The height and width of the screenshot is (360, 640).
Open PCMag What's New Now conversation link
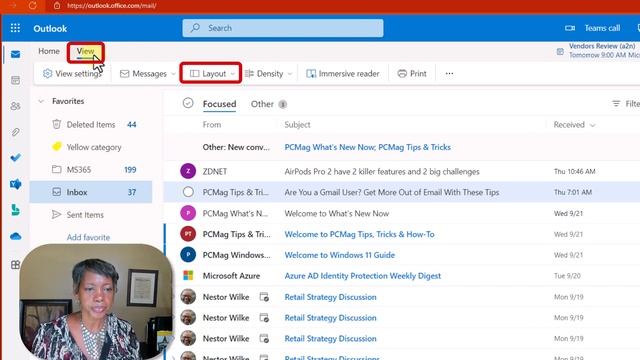(x=367, y=147)
